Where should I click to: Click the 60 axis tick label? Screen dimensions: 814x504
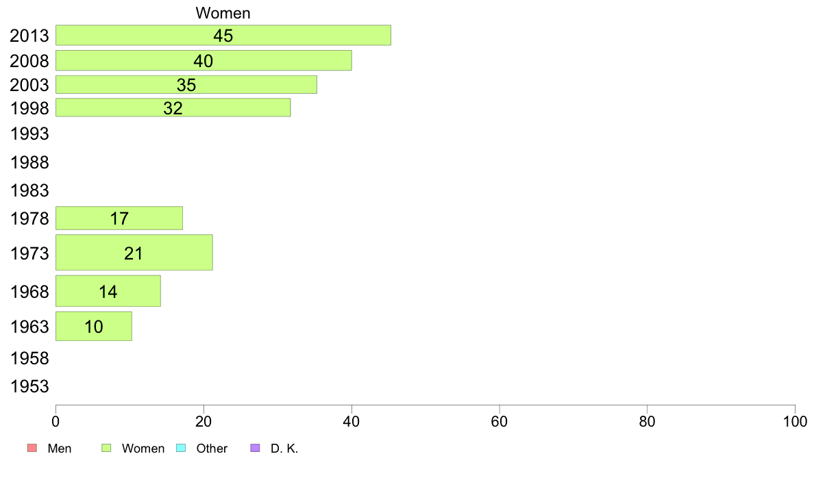tap(499, 421)
